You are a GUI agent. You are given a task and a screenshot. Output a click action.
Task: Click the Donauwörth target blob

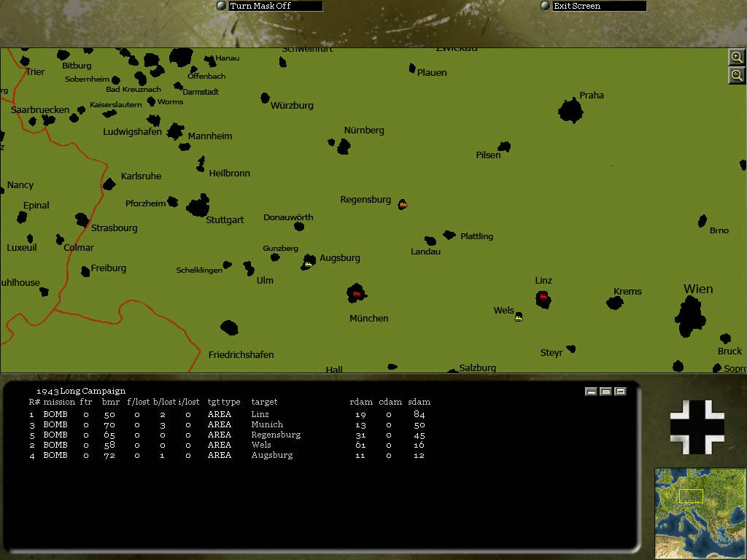[299, 226]
